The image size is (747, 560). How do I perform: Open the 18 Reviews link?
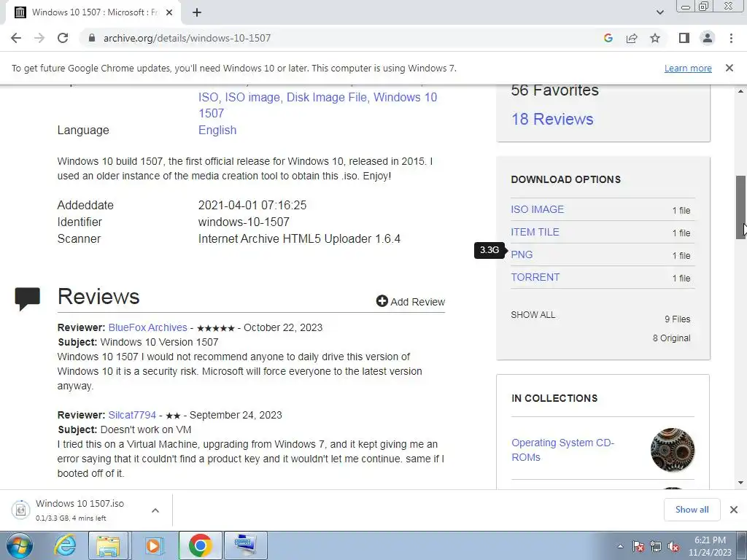click(552, 119)
